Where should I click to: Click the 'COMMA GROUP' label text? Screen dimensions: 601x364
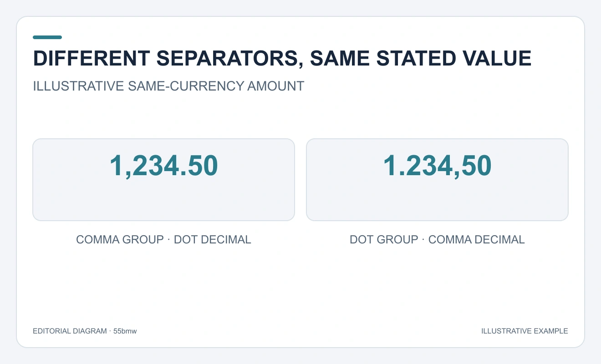tap(120, 239)
